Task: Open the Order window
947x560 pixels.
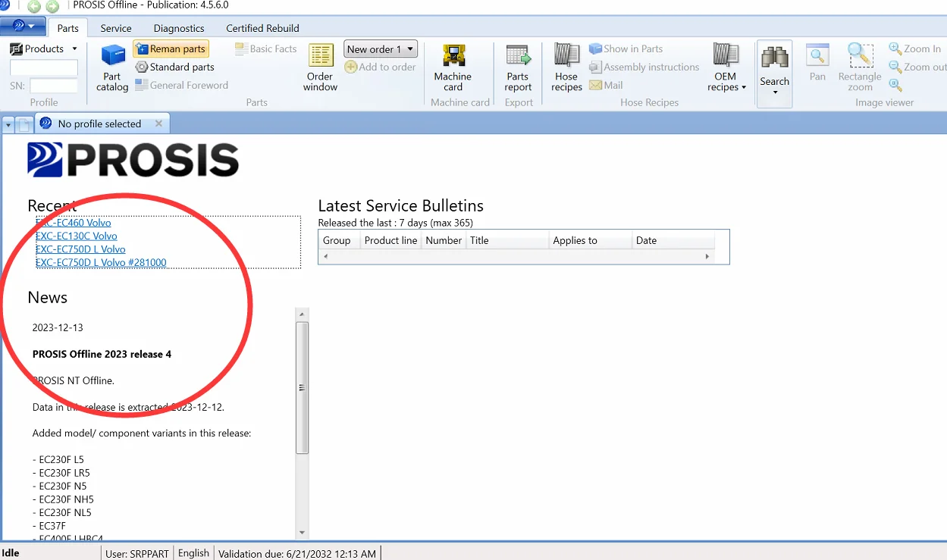Action: coord(320,67)
